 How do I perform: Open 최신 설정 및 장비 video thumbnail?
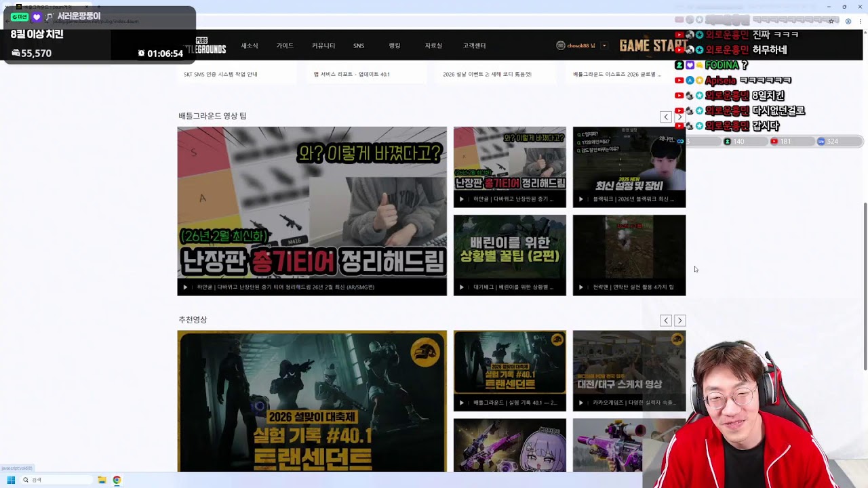(629, 159)
